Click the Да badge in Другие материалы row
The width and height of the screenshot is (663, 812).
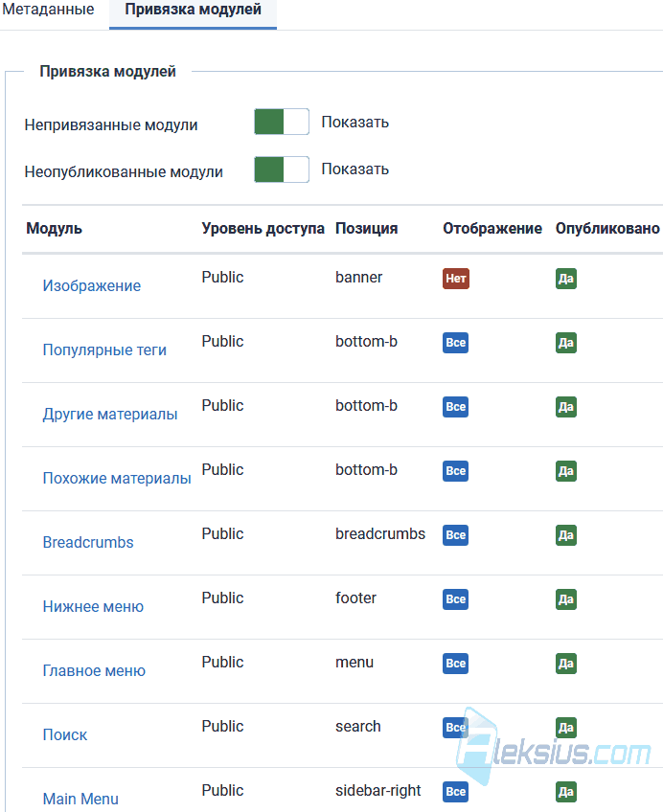point(566,407)
